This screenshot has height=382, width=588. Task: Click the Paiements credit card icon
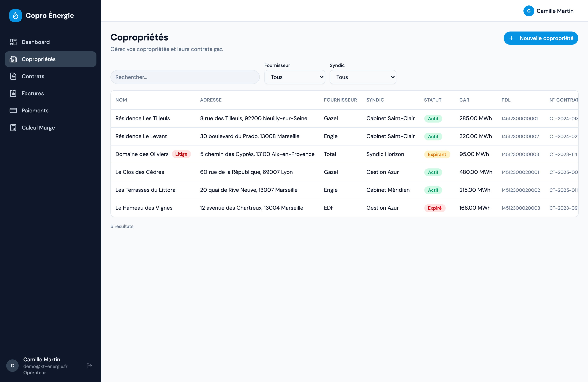13,110
